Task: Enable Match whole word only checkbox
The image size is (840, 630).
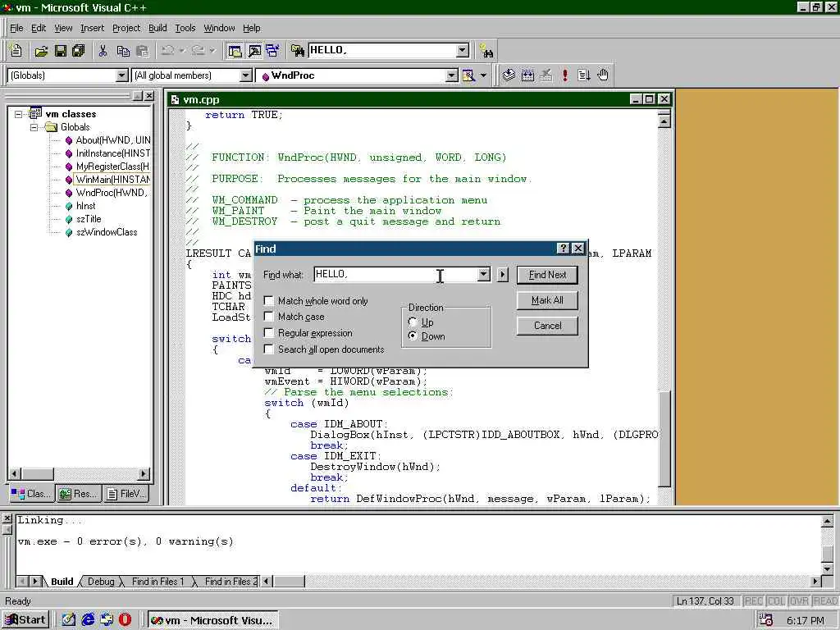Action: [269, 301]
